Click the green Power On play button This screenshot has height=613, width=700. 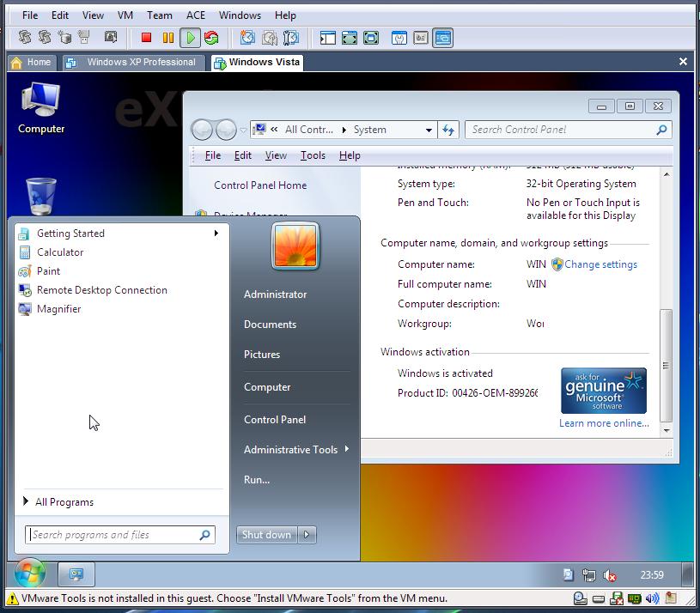[190, 38]
